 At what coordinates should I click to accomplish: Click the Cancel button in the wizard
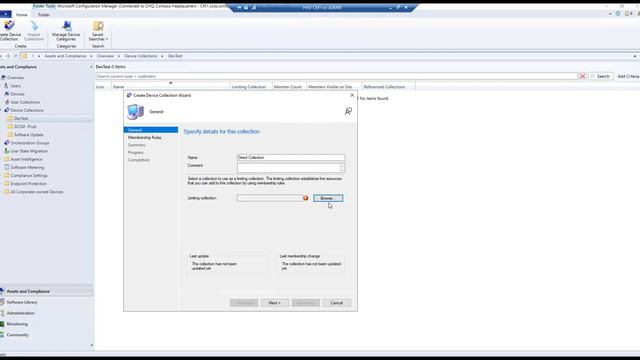336,303
